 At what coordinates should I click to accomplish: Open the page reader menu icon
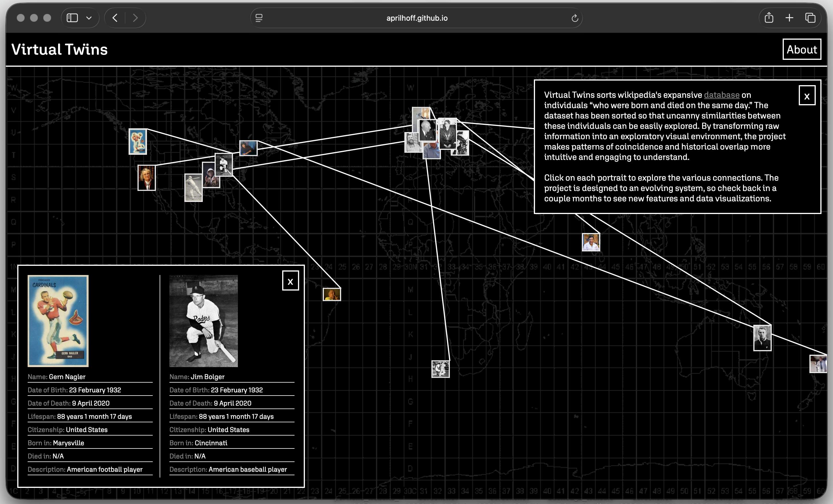259,18
